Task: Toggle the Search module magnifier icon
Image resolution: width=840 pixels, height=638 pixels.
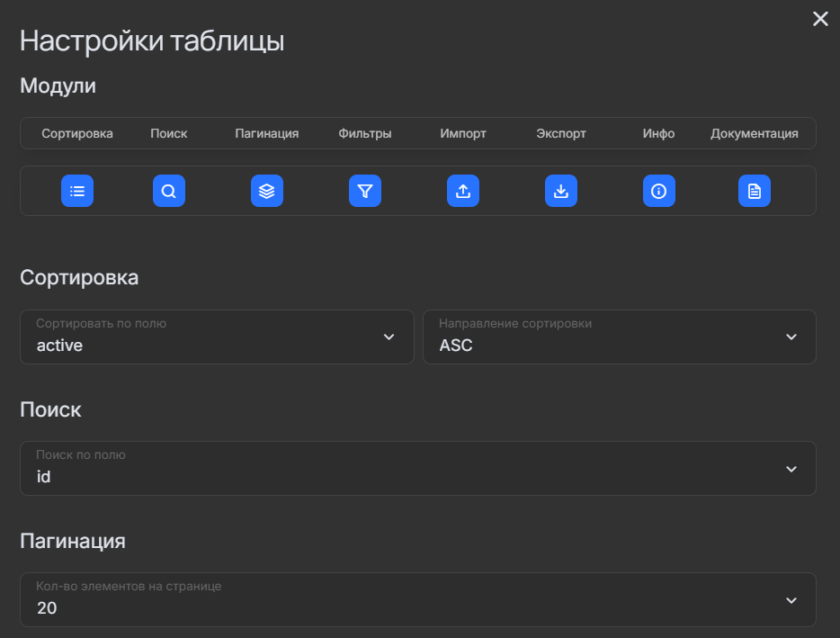Action: pyautogui.click(x=169, y=191)
